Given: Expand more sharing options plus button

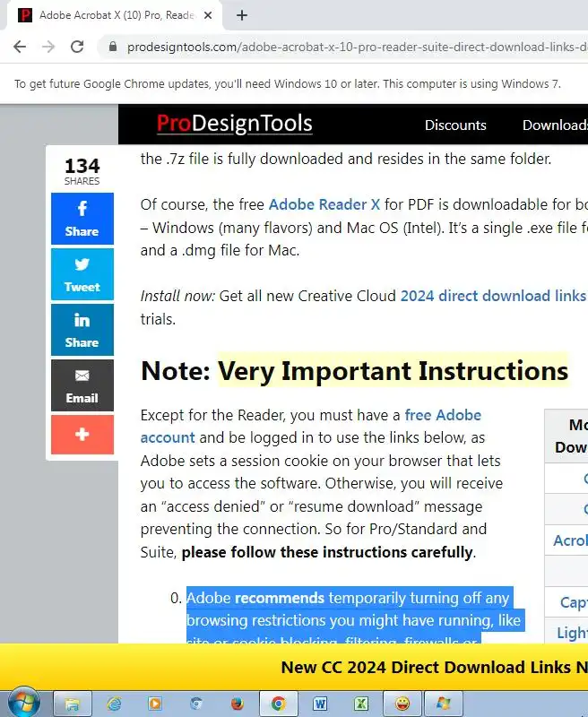Looking at the screenshot, I should [x=82, y=435].
